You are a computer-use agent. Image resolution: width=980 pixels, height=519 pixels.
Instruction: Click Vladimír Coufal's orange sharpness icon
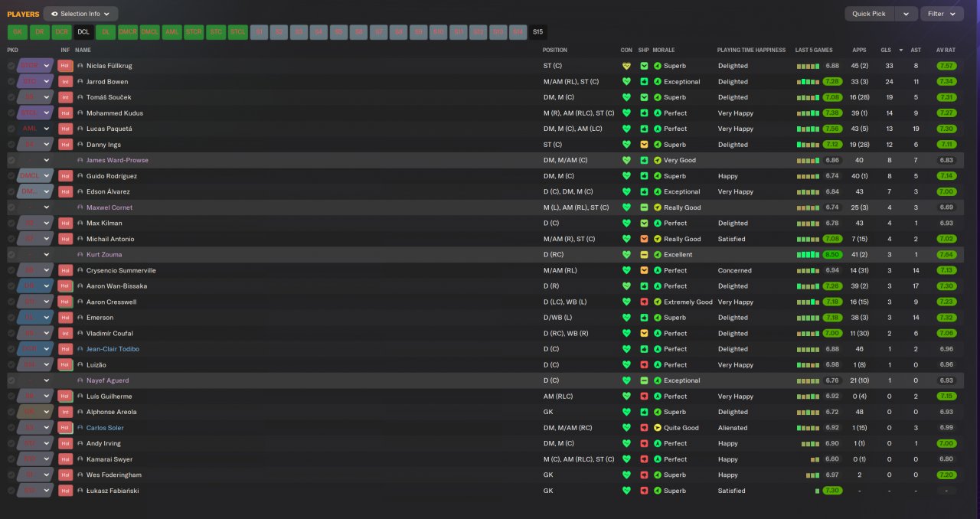point(644,333)
